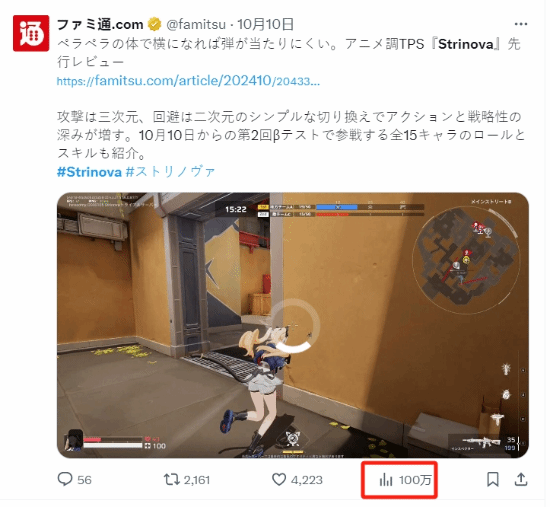Open the reply comment icon

coord(65,479)
